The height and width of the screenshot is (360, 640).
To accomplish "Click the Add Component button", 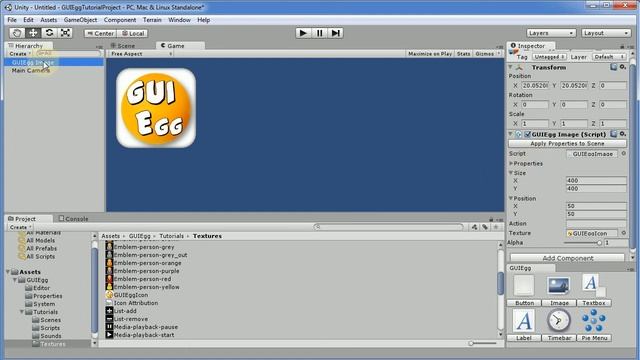I will click(567, 258).
